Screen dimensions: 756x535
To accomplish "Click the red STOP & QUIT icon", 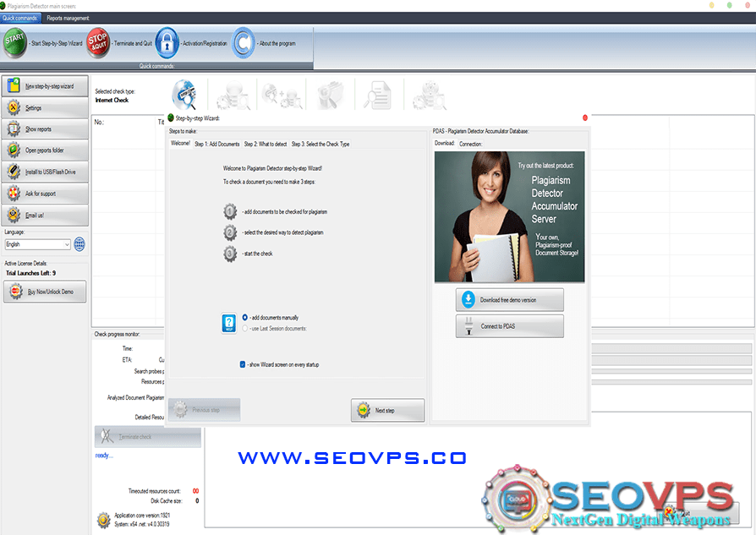I will [98, 43].
